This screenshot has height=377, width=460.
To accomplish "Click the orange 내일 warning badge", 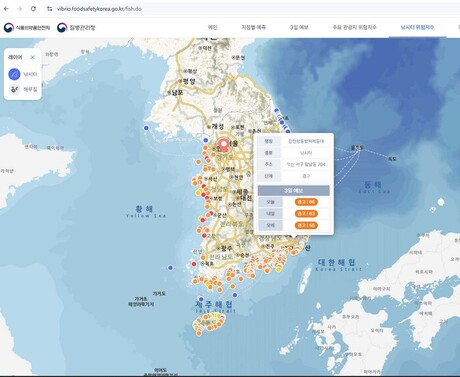I will (x=306, y=213).
